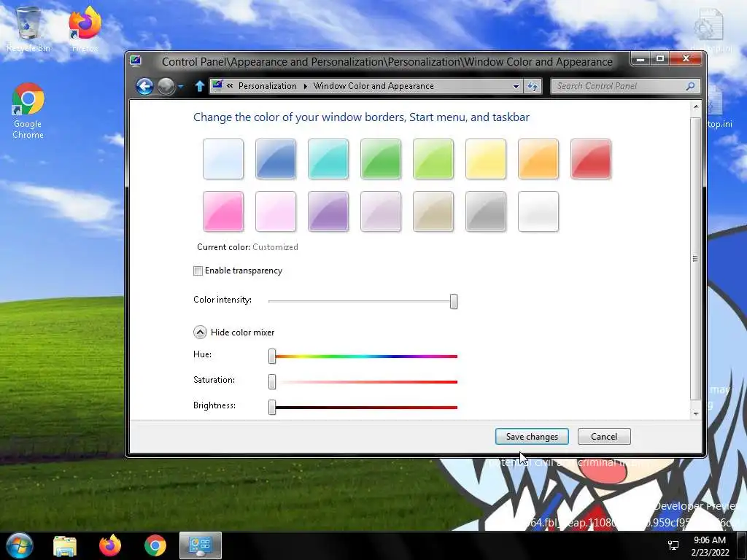Select the Sky pale blue color swatch
The width and height of the screenshot is (747, 560).
click(x=223, y=159)
